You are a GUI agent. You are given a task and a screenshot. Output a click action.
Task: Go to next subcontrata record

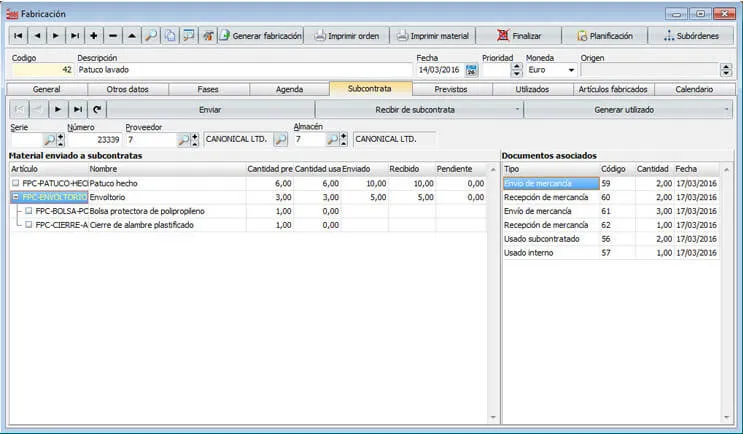pos(58,109)
